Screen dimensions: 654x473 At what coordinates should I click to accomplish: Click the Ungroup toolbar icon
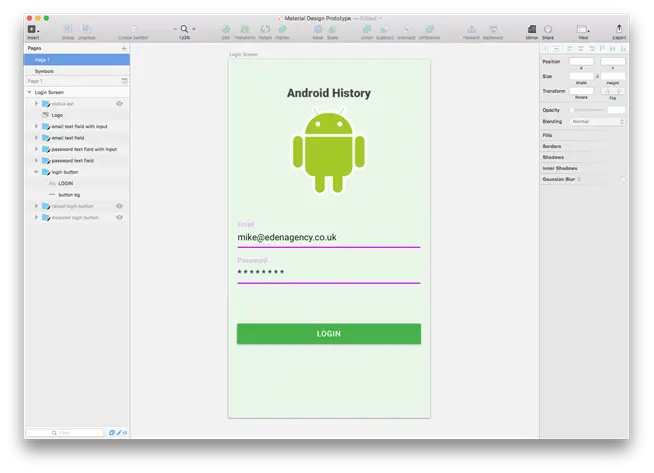(87, 29)
